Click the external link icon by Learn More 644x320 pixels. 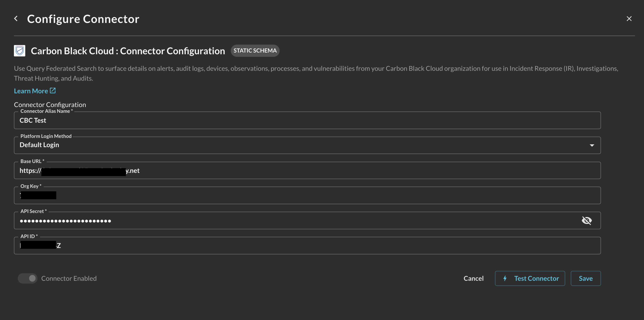[53, 91]
